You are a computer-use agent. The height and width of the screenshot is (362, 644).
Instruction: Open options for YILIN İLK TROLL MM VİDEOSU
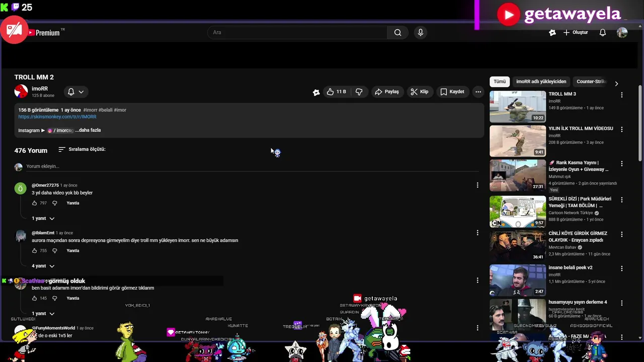coord(622,129)
